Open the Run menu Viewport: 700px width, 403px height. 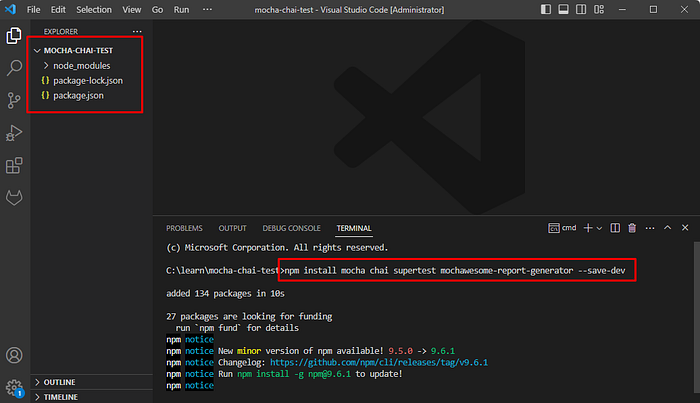[x=181, y=9]
